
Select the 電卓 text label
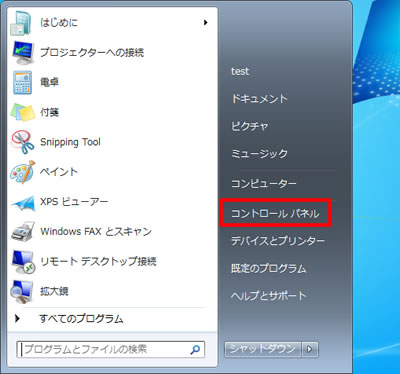(x=49, y=82)
